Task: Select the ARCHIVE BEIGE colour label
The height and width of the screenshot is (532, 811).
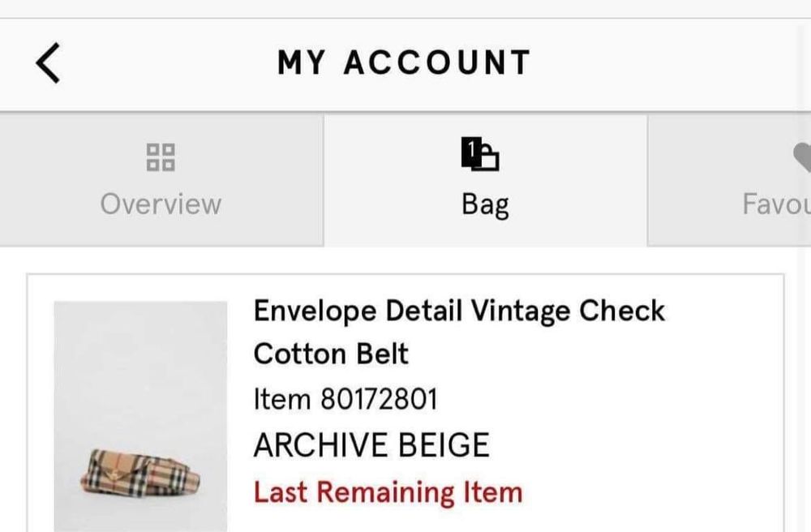Action: 371,445
